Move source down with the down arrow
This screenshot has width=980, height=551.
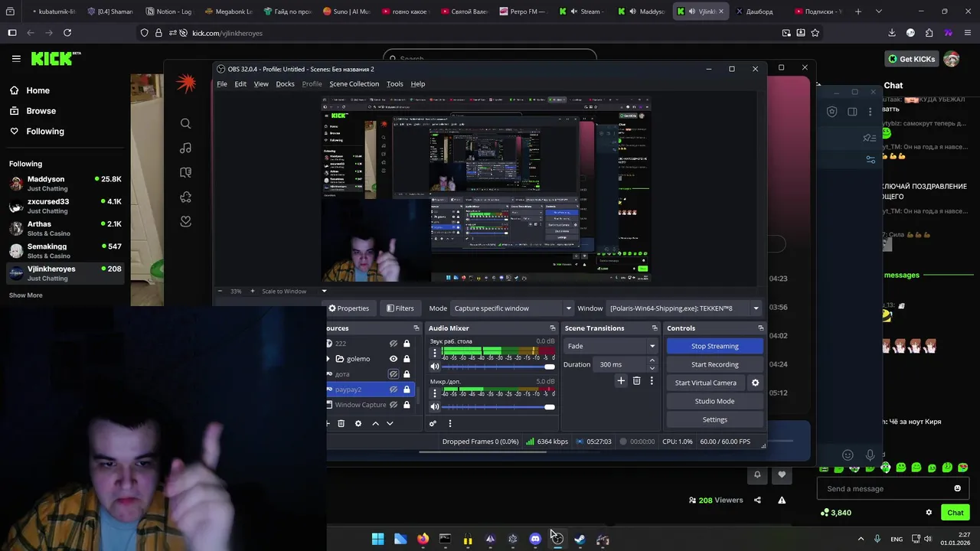(390, 423)
